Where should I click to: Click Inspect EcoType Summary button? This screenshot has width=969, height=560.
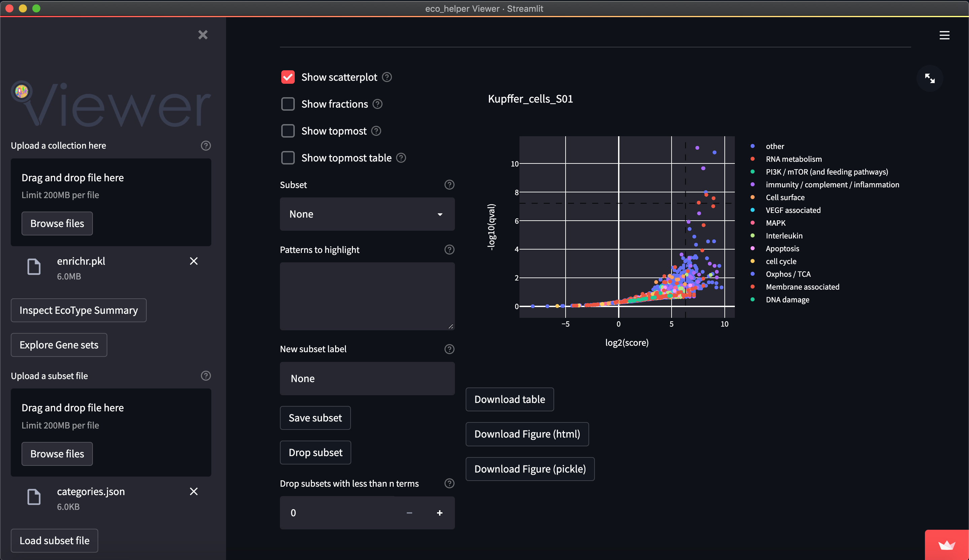click(78, 310)
